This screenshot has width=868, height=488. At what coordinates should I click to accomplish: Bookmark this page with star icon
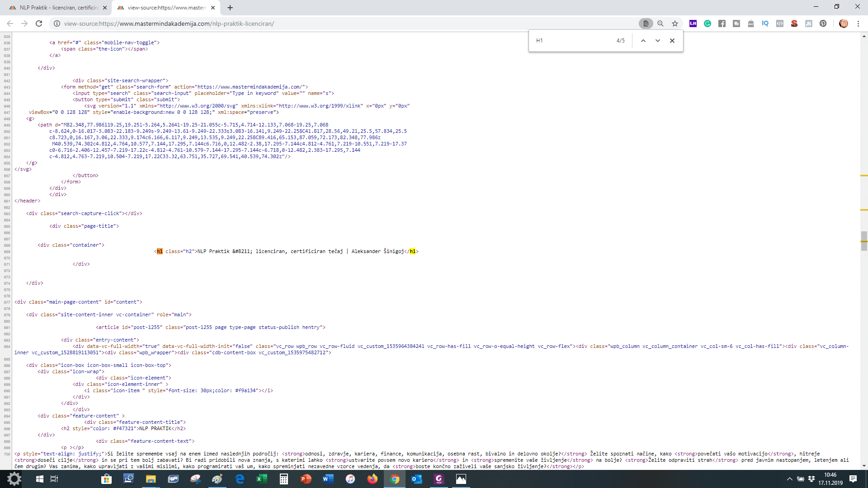[x=675, y=23]
